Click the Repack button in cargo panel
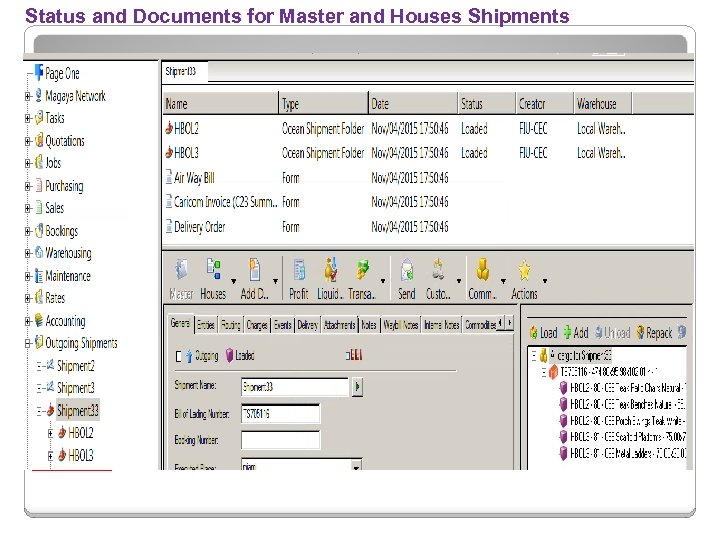 [654, 332]
